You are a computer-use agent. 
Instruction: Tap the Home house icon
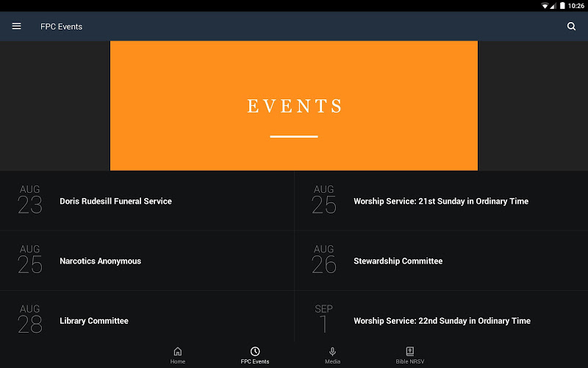pyautogui.click(x=178, y=351)
